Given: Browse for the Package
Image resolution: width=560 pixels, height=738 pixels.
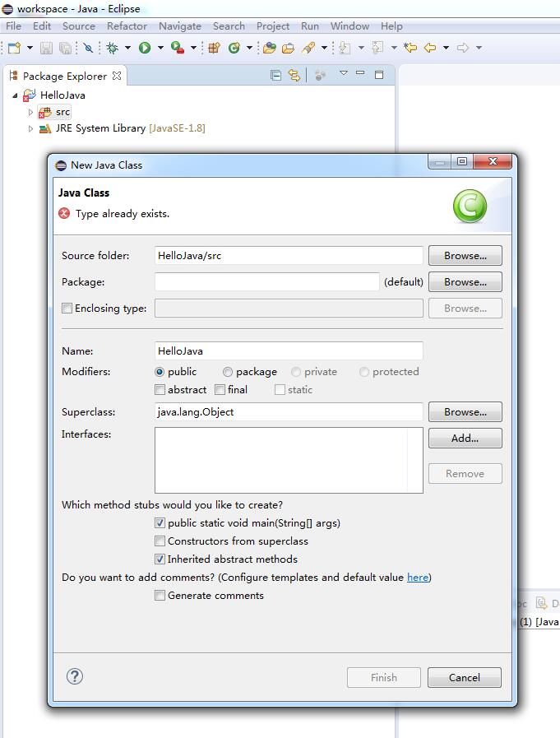Looking at the screenshot, I should click(465, 282).
